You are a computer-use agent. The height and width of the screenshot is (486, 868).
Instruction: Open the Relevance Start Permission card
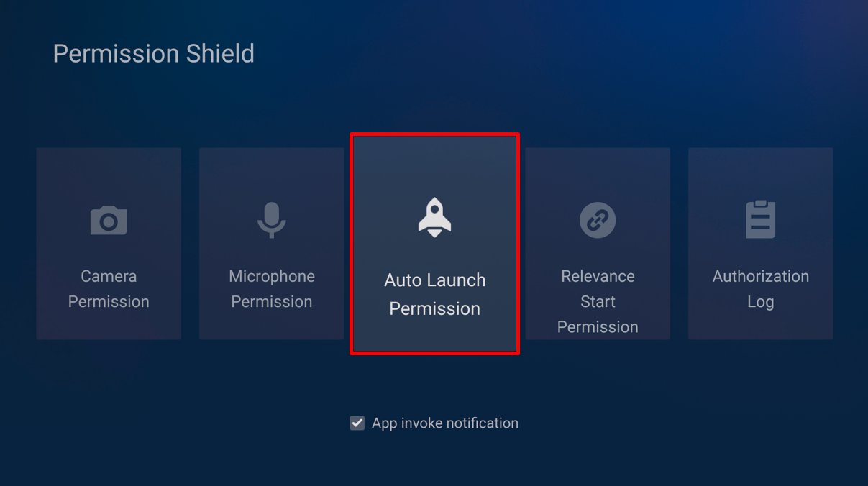pyautogui.click(x=598, y=243)
